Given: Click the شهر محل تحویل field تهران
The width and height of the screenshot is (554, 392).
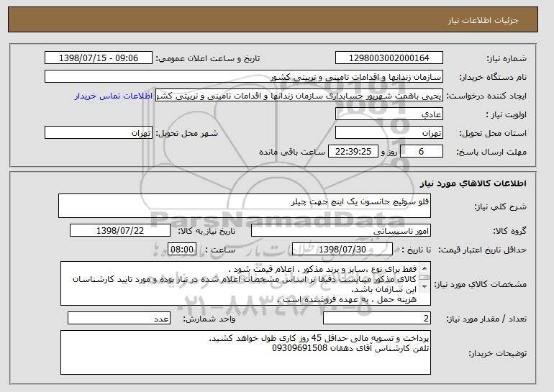Looking at the screenshot, I should point(99,133).
